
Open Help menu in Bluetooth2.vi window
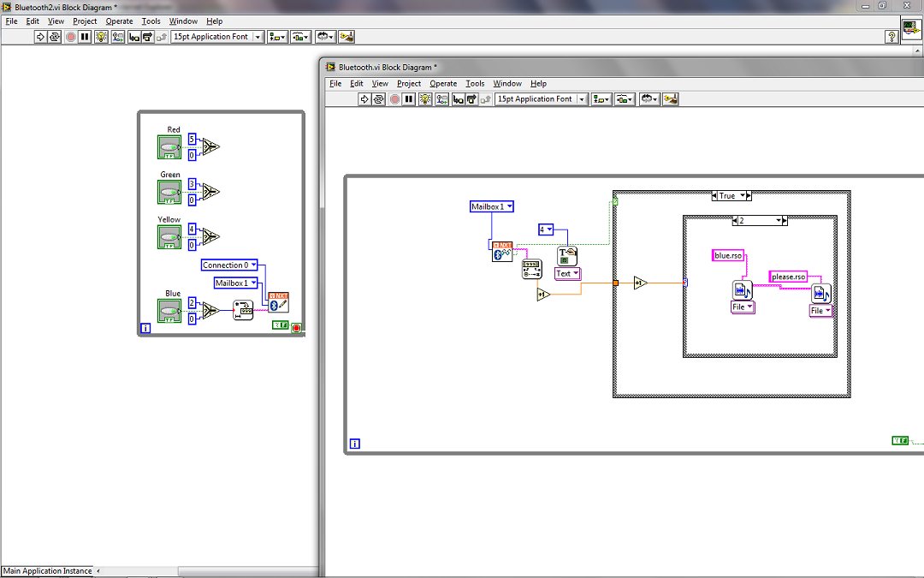pos(215,21)
